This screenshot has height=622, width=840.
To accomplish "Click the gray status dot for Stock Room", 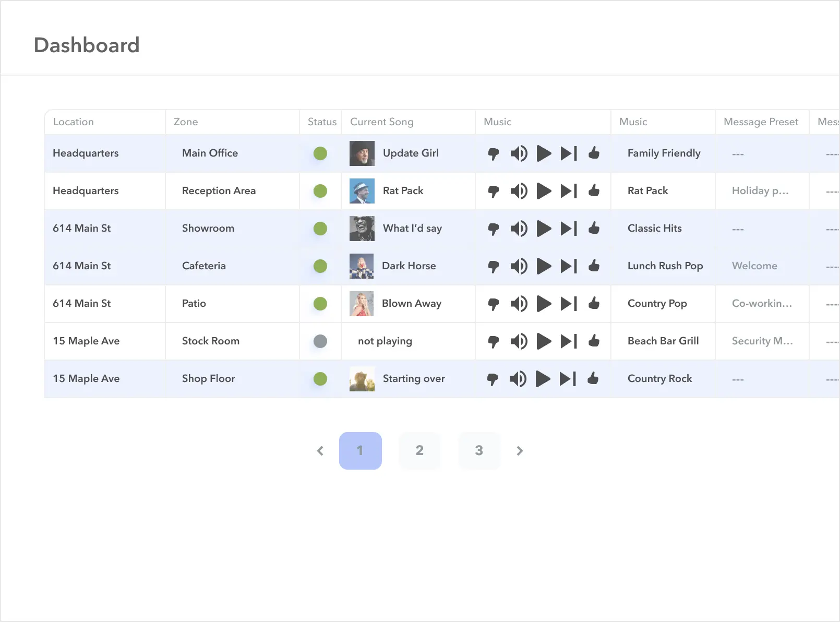I will (320, 341).
